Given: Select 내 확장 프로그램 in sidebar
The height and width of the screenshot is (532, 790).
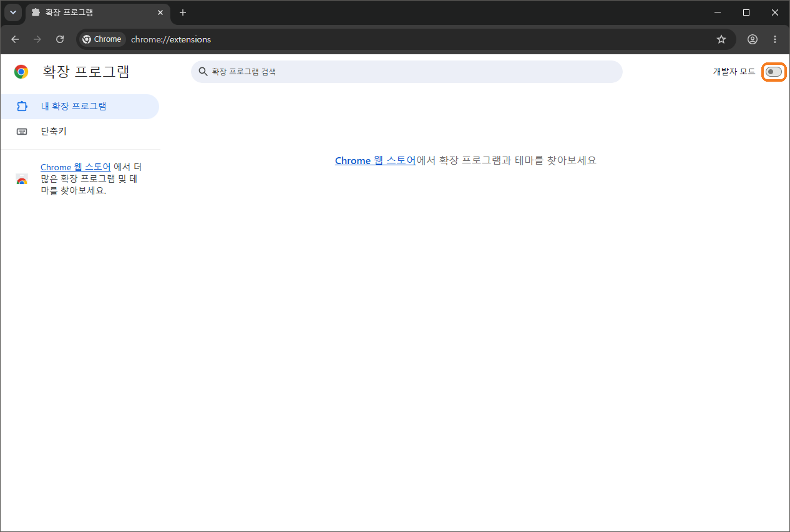Looking at the screenshot, I should click(80, 107).
